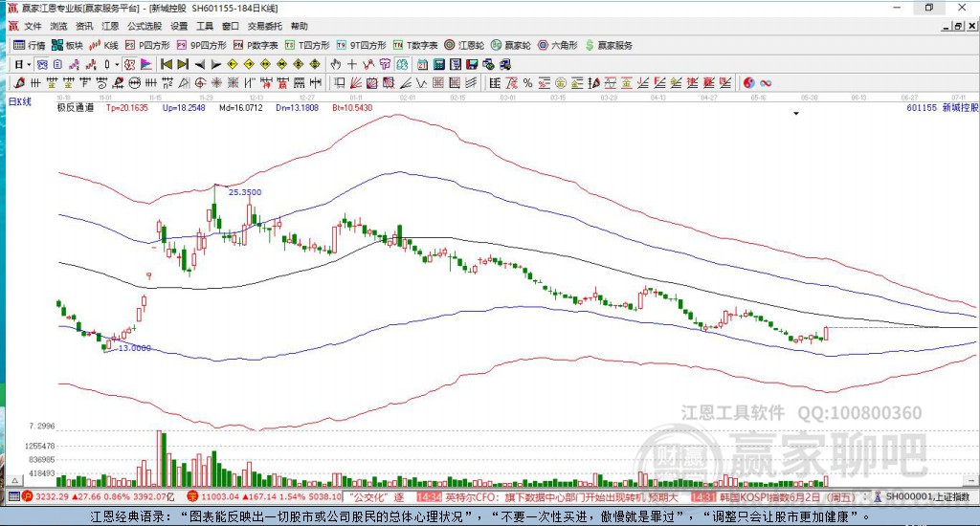Click small black triangle above chart
This screenshot has height=526, width=980.
796,114
